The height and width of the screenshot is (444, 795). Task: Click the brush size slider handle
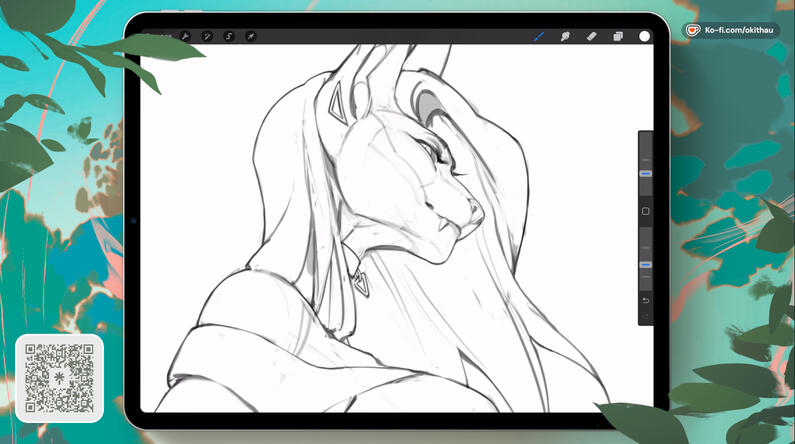(x=645, y=173)
